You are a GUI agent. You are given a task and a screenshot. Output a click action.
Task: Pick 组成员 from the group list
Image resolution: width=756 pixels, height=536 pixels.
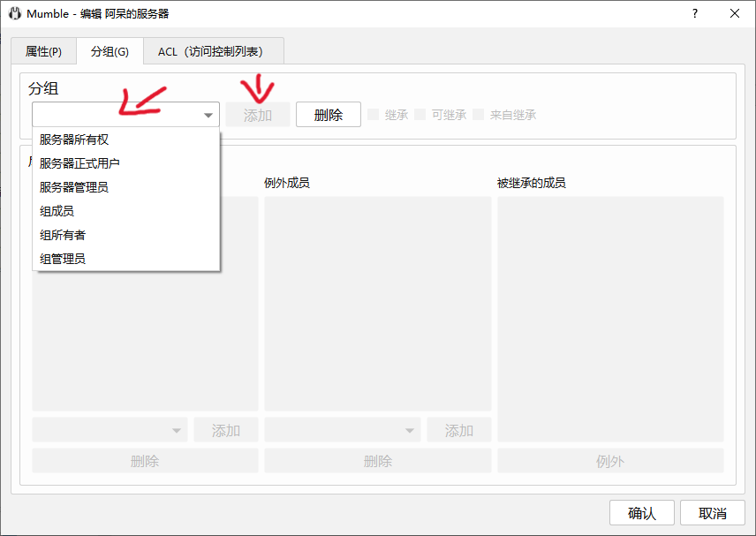click(57, 211)
